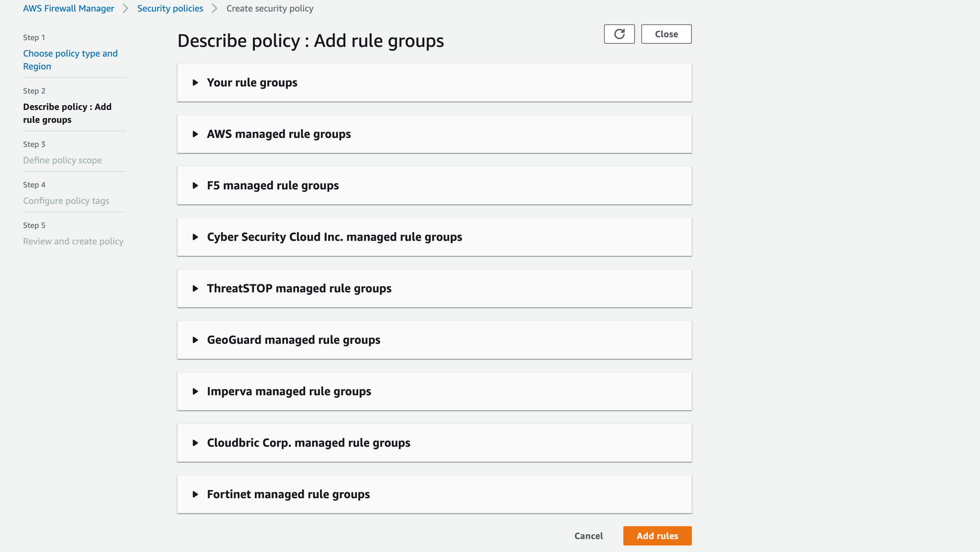Viewport: 980px width, 552px height.
Task: Click the 'Step 3' label
Action: 34,144
